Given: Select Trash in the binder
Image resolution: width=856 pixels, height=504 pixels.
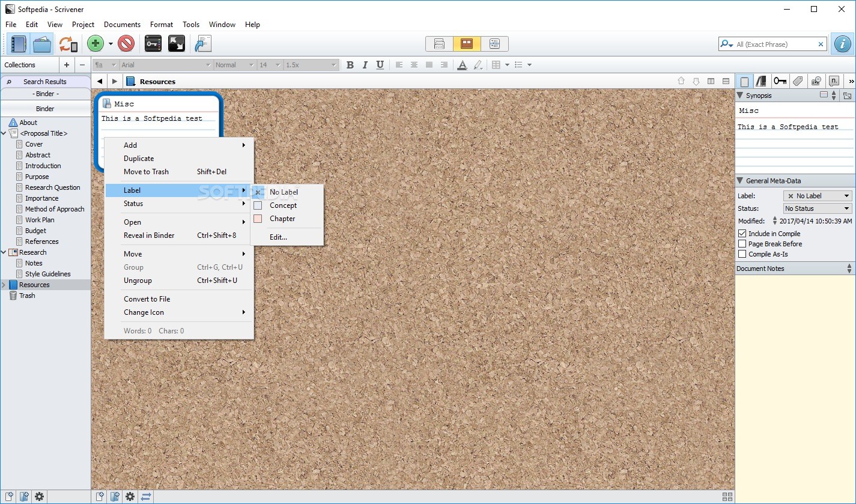Looking at the screenshot, I should 27,296.
